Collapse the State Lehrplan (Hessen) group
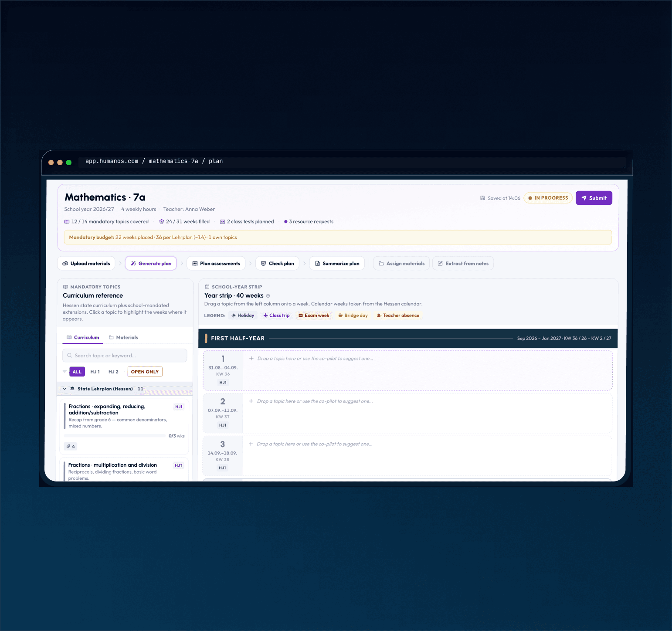 coord(64,389)
